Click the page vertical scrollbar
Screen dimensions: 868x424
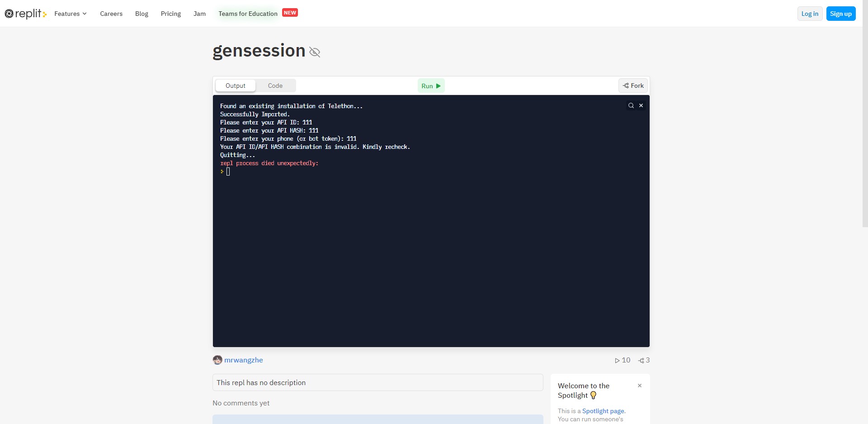coord(865,113)
